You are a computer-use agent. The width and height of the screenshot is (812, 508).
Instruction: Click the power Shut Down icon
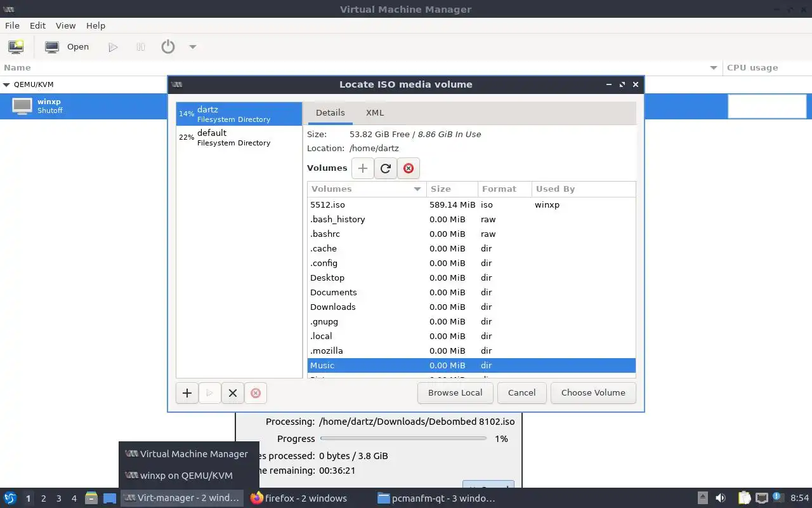(167, 46)
